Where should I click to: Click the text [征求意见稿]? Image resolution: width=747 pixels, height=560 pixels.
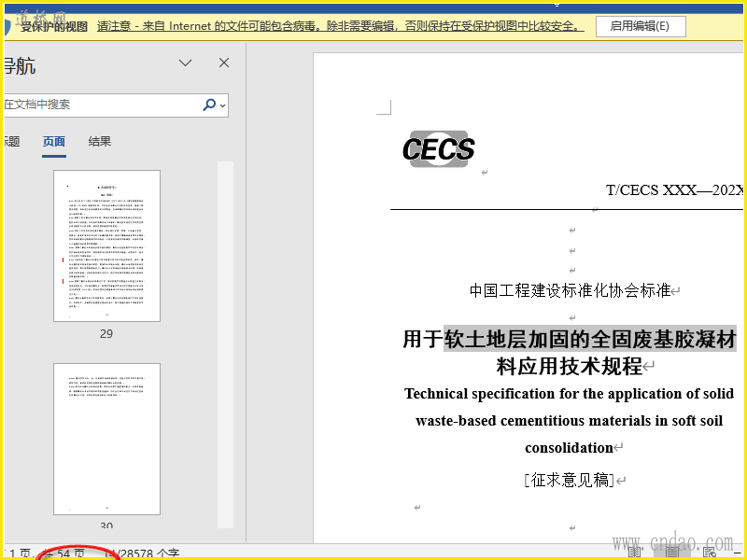(569, 480)
